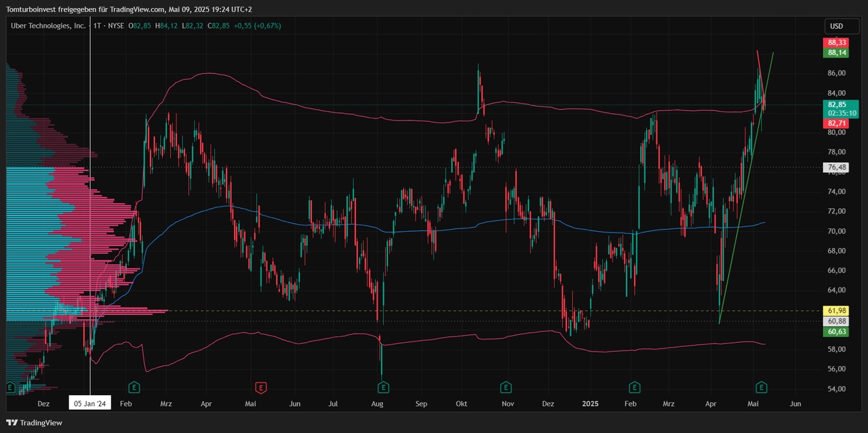868x433 pixels.
Task: Click the Uber Technologies, Inc. symbol title
Action: click(48, 26)
